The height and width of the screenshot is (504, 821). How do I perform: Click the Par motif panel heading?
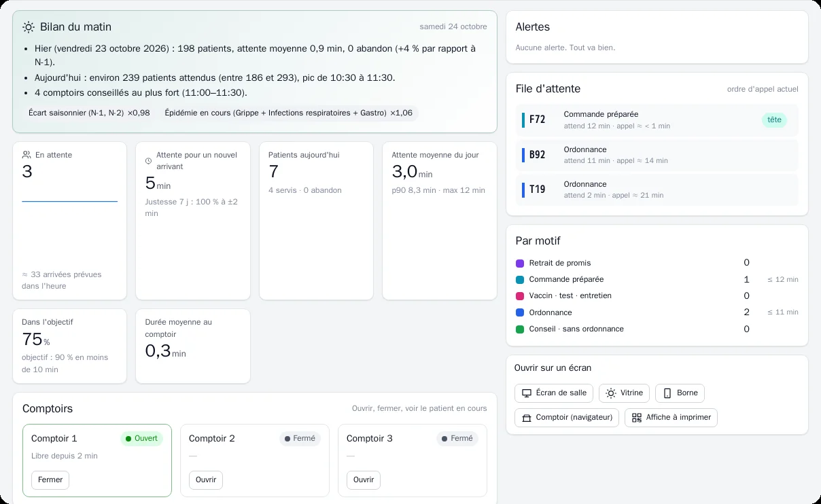[x=538, y=241]
